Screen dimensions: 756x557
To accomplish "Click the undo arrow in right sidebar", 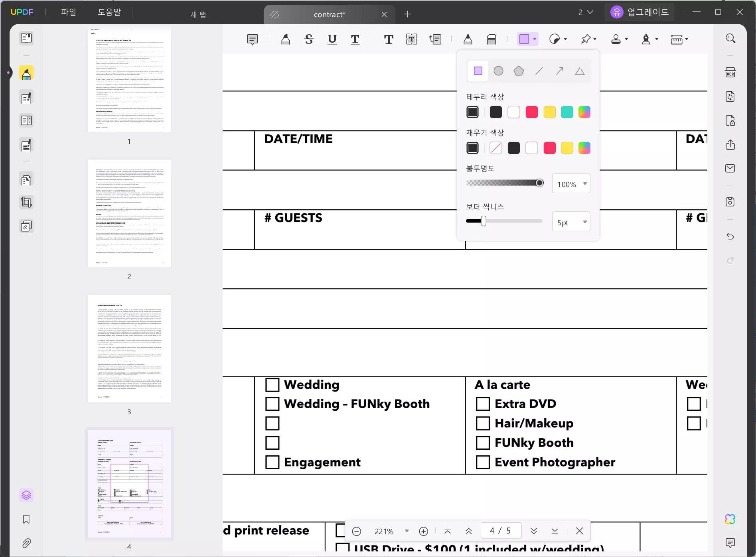I will (x=730, y=236).
